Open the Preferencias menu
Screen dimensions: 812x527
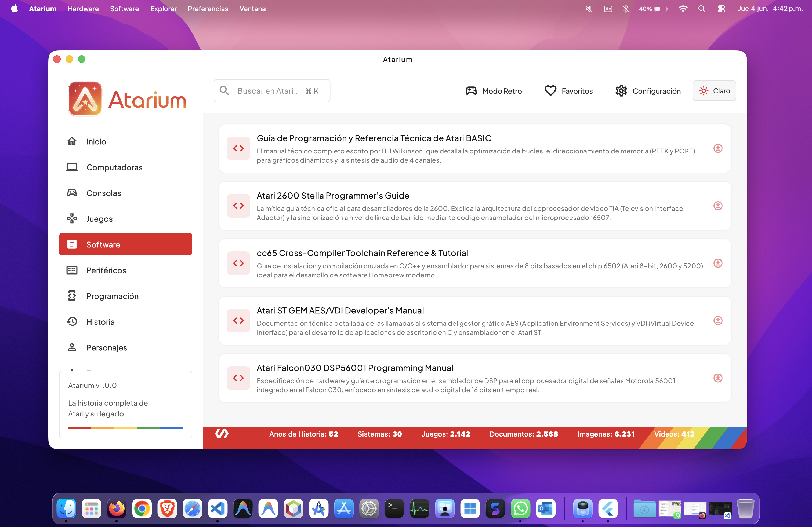click(x=208, y=9)
